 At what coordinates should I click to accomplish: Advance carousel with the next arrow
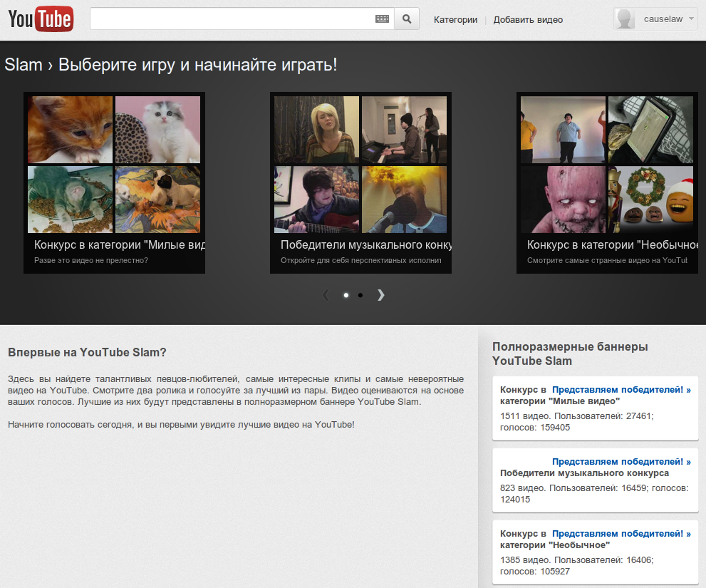click(381, 294)
